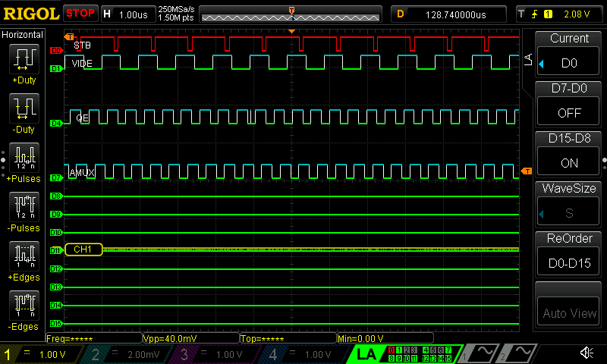Pick the +Edges measurement icon
Viewport: 607px width, 364px height.
[x=23, y=255]
